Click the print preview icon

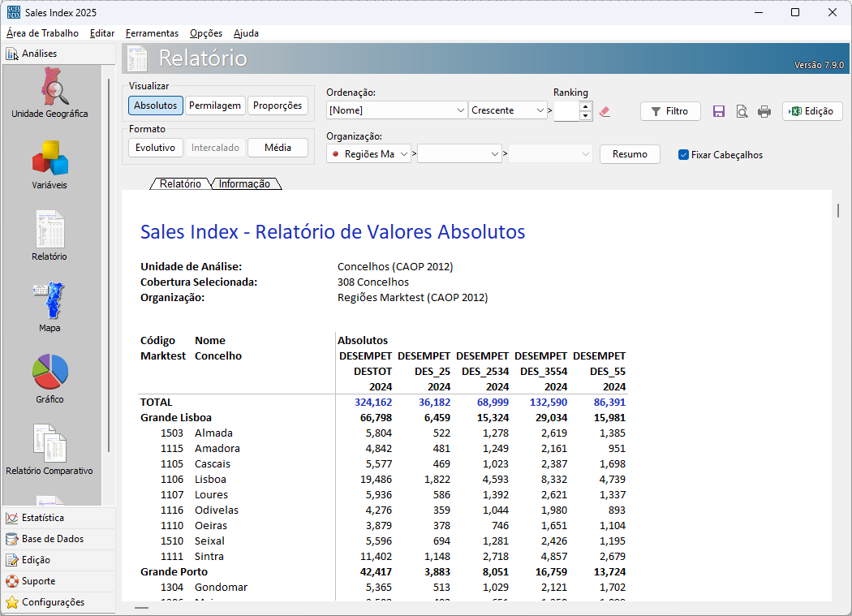pyautogui.click(x=742, y=112)
